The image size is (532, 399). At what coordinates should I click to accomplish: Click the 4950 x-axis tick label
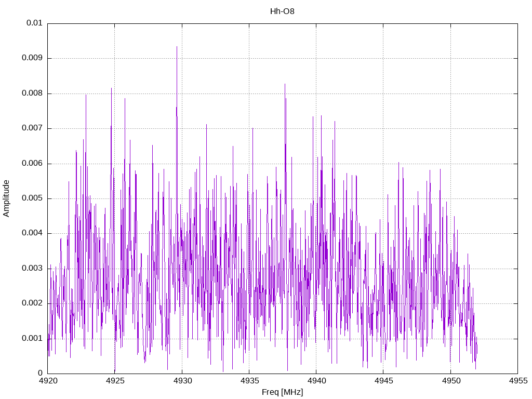click(450, 381)
